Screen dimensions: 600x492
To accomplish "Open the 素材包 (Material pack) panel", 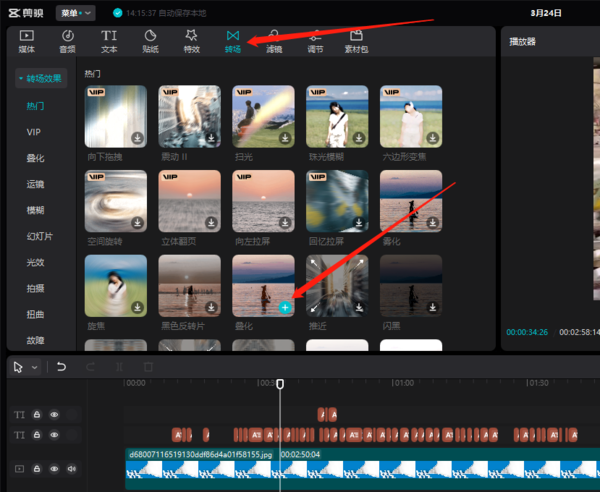I will click(355, 40).
